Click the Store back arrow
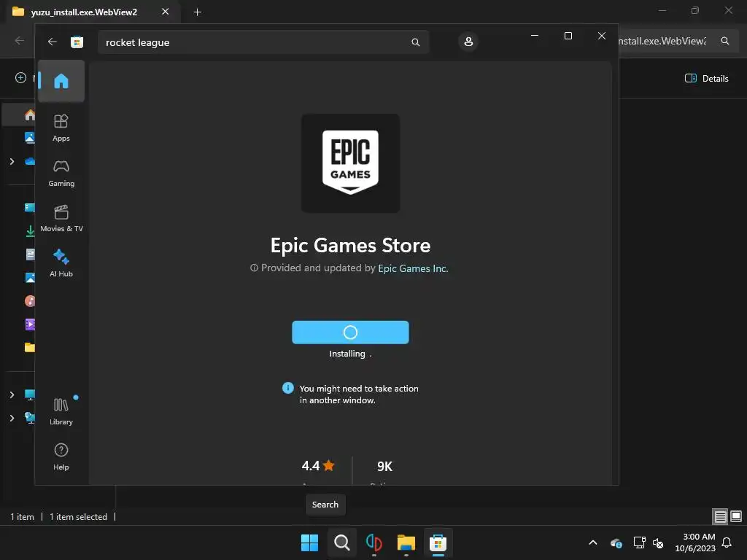Screen dimensions: 747x560 click(x=53, y=42)
